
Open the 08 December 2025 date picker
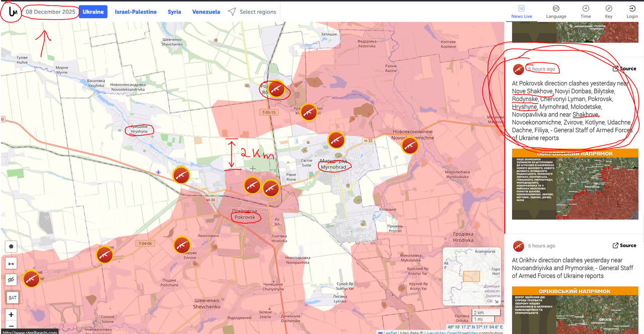pos(50,12)
